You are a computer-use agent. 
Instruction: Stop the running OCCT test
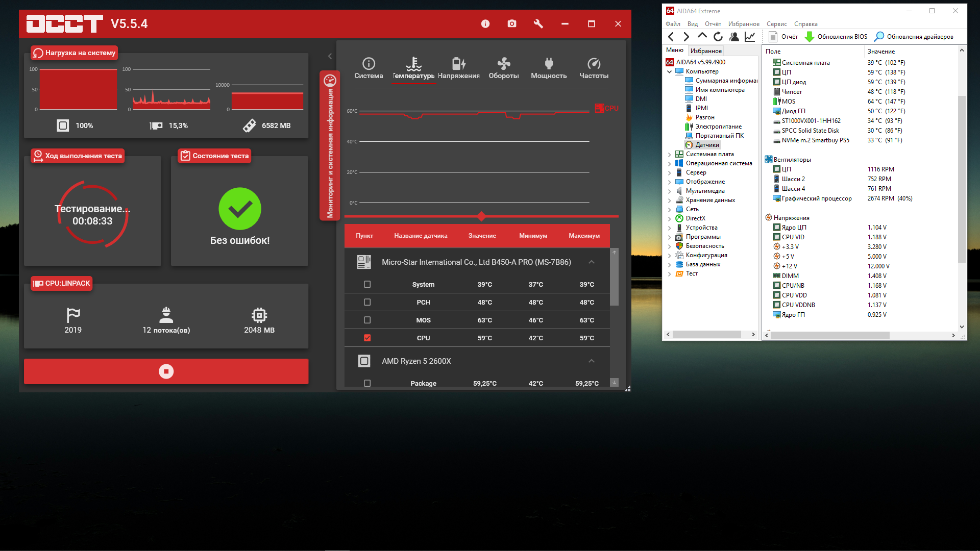166,371
